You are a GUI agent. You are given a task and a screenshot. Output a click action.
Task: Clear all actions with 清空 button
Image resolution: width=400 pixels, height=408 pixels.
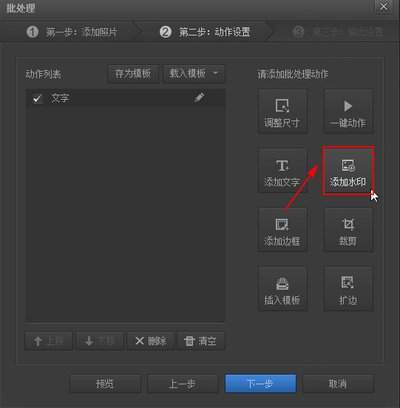tap(201, 341)
